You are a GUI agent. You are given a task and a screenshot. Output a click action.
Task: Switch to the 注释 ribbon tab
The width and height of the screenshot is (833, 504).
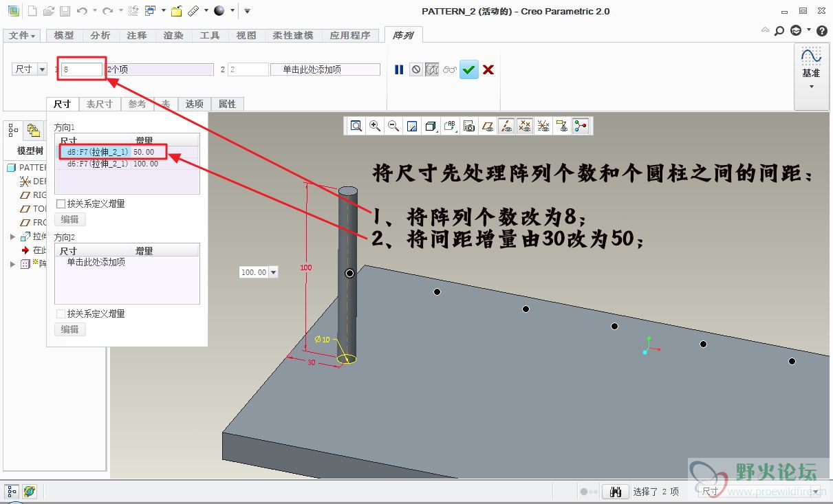click(x=136, y=35)
